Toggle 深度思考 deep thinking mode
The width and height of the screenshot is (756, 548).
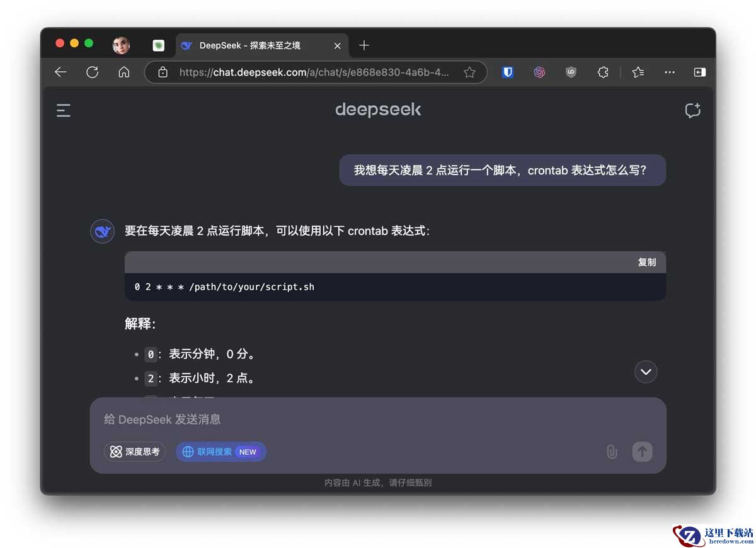[x=135, y=452]
